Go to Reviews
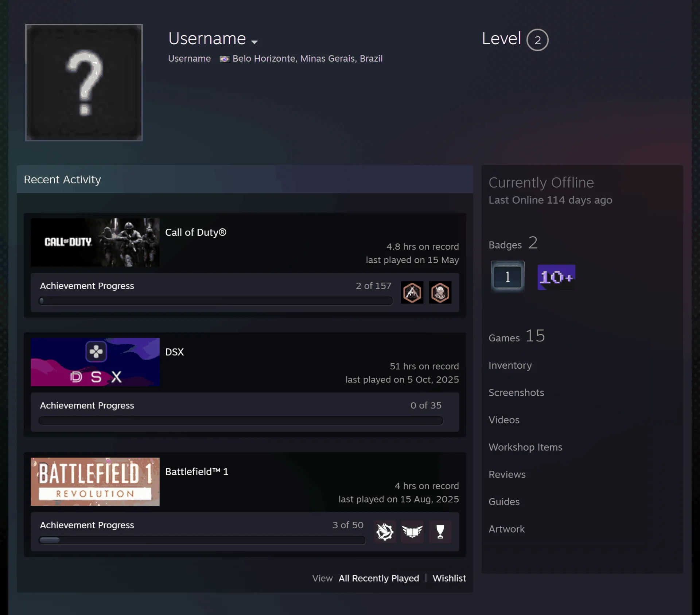This screenshot has height=615, width=700. coord(507,474)
